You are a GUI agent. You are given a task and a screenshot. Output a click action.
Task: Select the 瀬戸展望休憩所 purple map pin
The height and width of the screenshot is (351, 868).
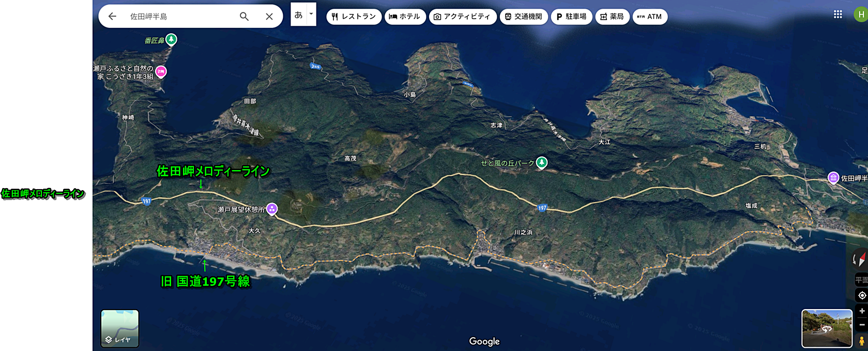[272, 209]
